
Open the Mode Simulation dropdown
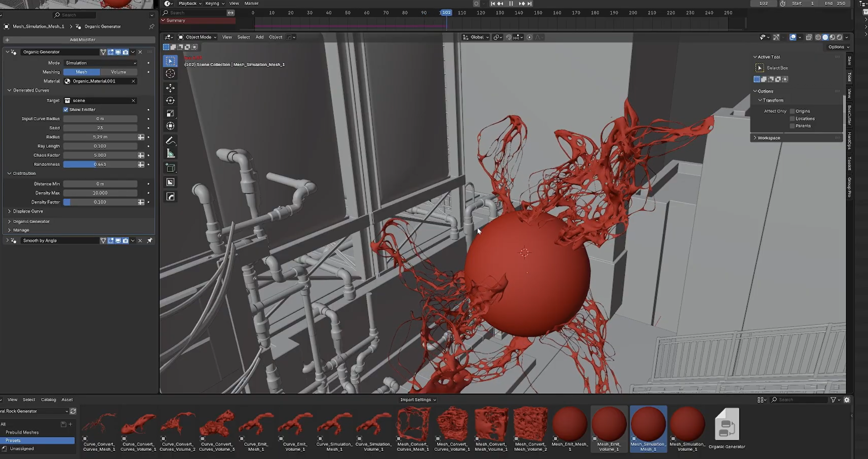[100, 63]
